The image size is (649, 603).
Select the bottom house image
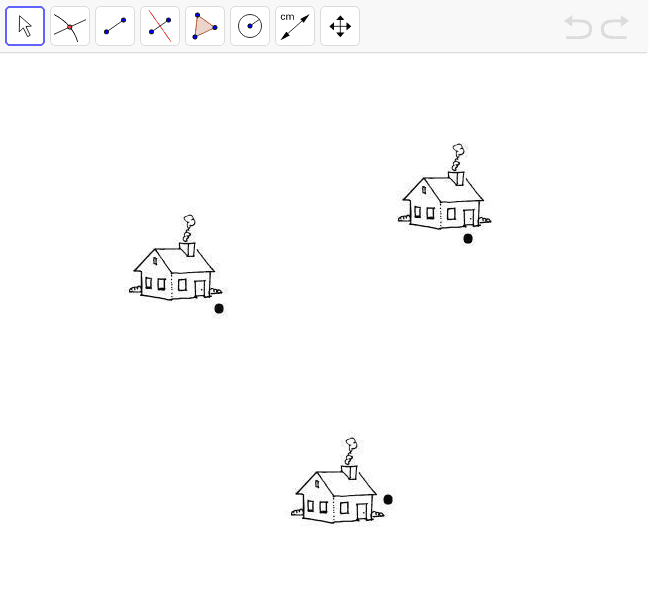(x=337, y=480)
